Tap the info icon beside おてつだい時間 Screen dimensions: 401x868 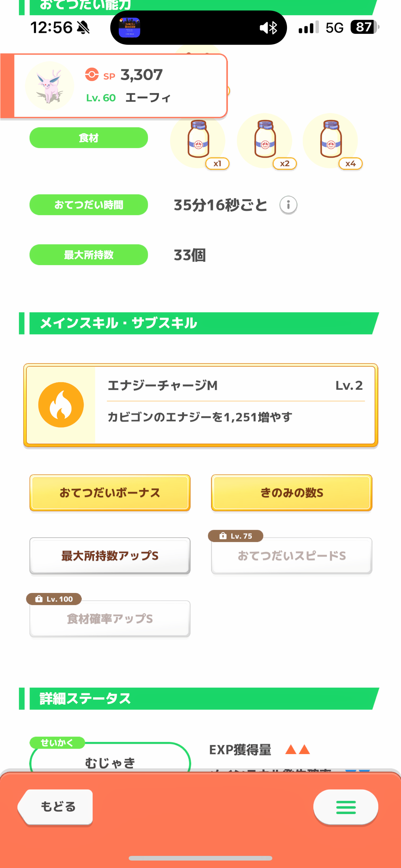pos(288,205)
